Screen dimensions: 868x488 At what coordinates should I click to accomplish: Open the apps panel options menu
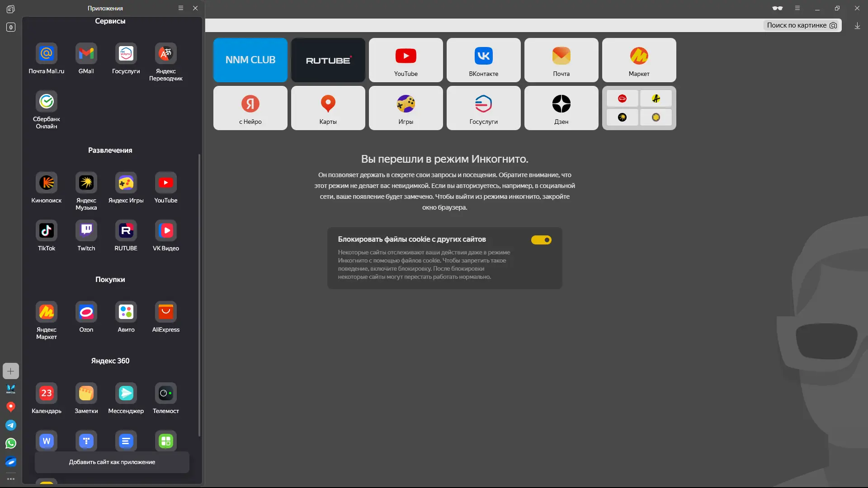pos(181,8)
